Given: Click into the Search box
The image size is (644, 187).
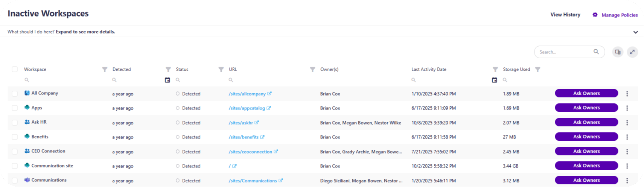Looking at the screenshot, I should 565,52.
